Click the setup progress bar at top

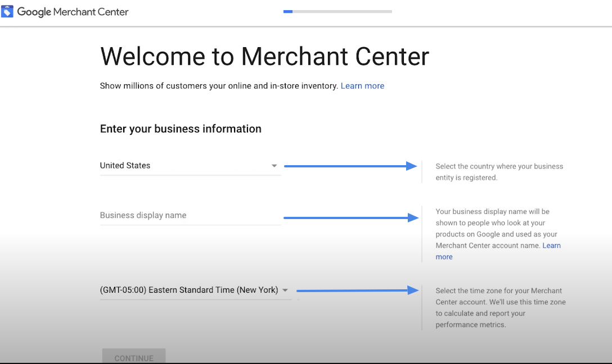337,11
